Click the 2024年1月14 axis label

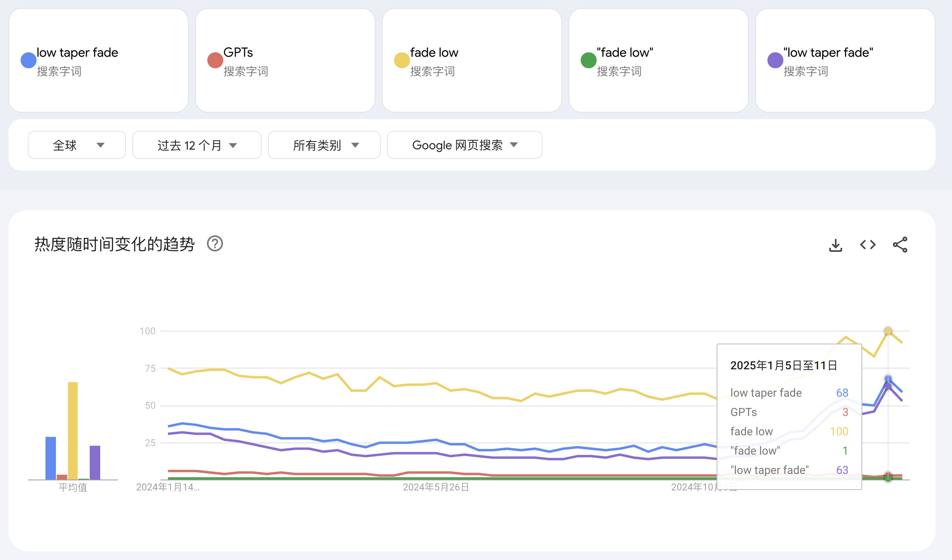coord(168,487)
